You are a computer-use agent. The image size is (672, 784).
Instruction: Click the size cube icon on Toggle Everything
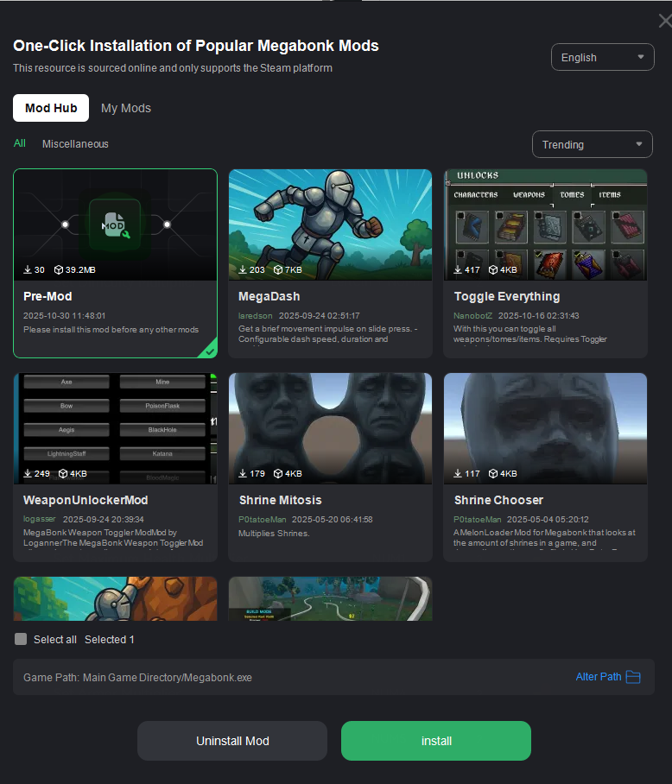[494, 270]
